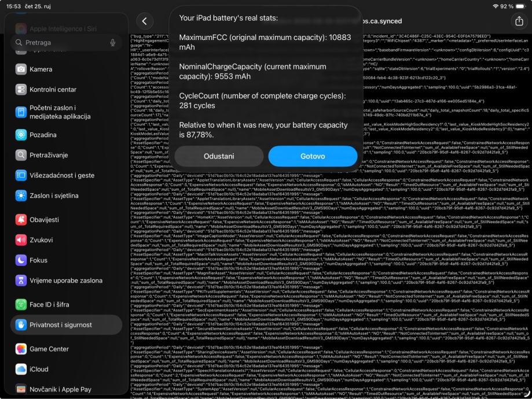Screen dimensions: 532x399
Task: Tap the file title ending in ca.synced
Action: 381,21
